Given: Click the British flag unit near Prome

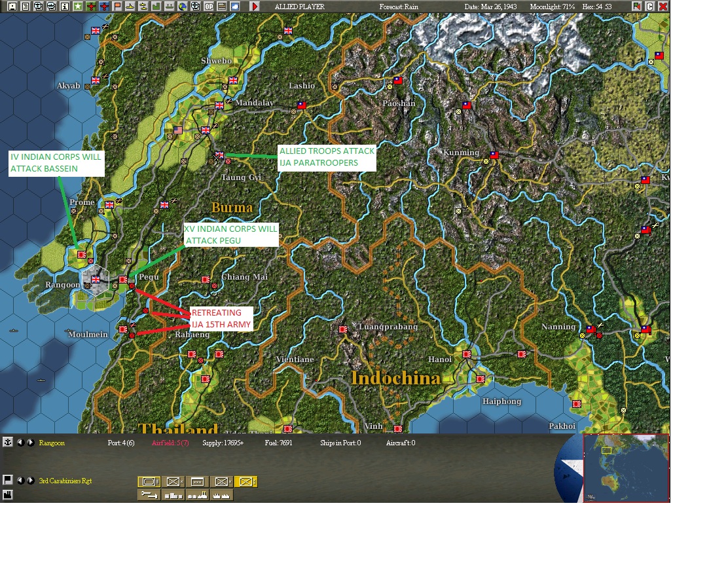Looking at the screenshot, I should [109, 205].
